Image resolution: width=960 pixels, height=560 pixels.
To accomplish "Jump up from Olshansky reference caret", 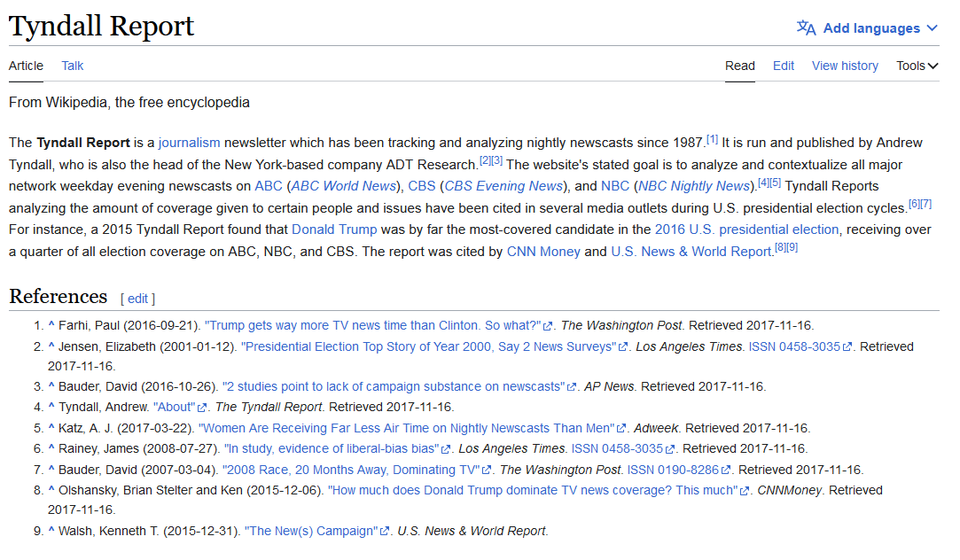I will click(51, 490).
